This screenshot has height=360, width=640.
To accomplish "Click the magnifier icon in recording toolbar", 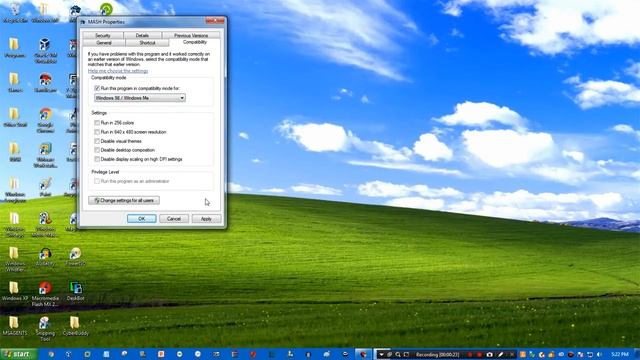I will (398, 354).
